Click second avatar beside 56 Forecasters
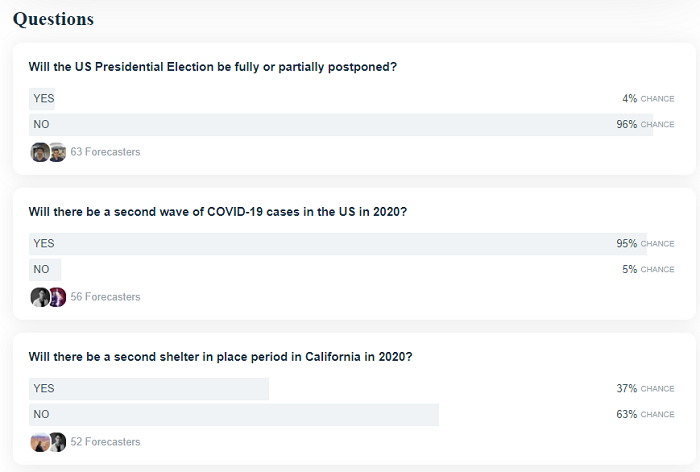The width and height of the screenshot is (700, 472). (x=58, y=297)
